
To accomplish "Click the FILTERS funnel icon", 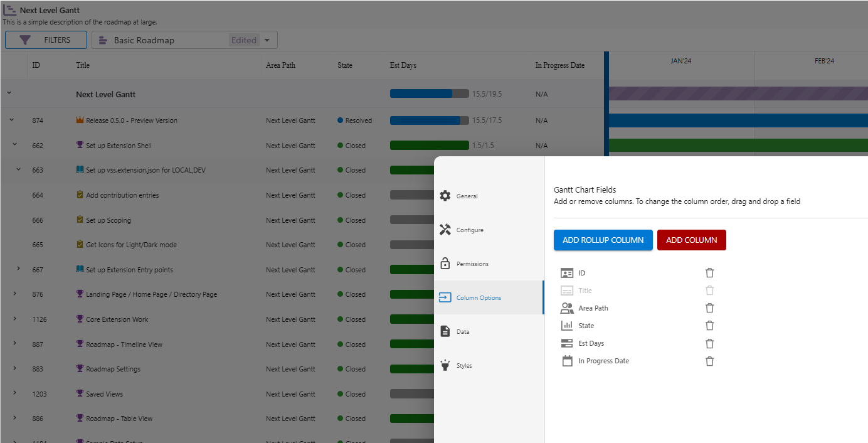I will pos(25,40).
